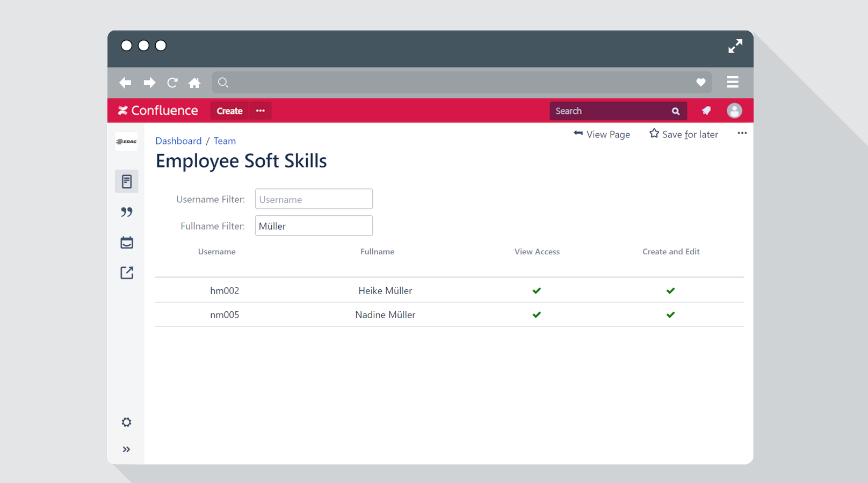The height and width of the screenshot is (483, 868).
Task: Open the page more actions ellipsis
Action: tap(742, 133)
